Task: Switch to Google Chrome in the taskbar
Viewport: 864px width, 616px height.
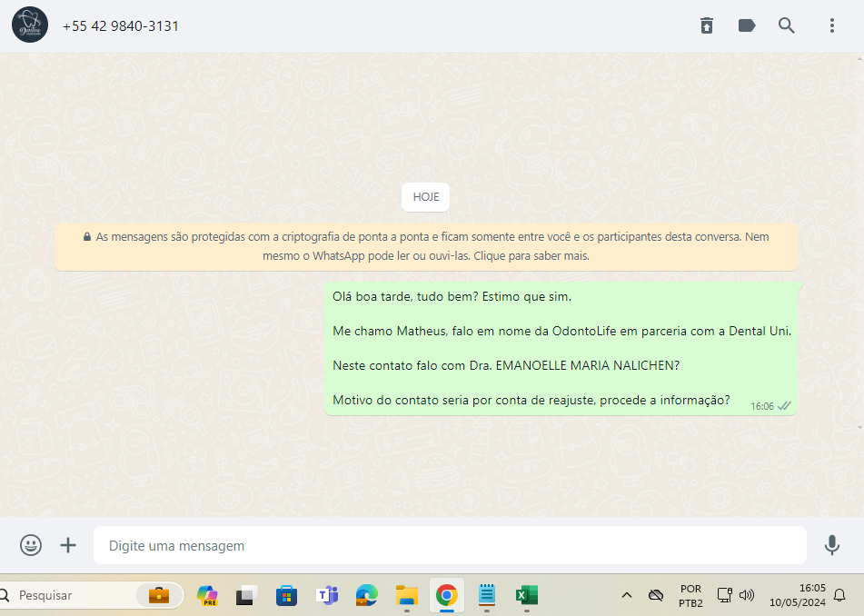Action: 446,596
